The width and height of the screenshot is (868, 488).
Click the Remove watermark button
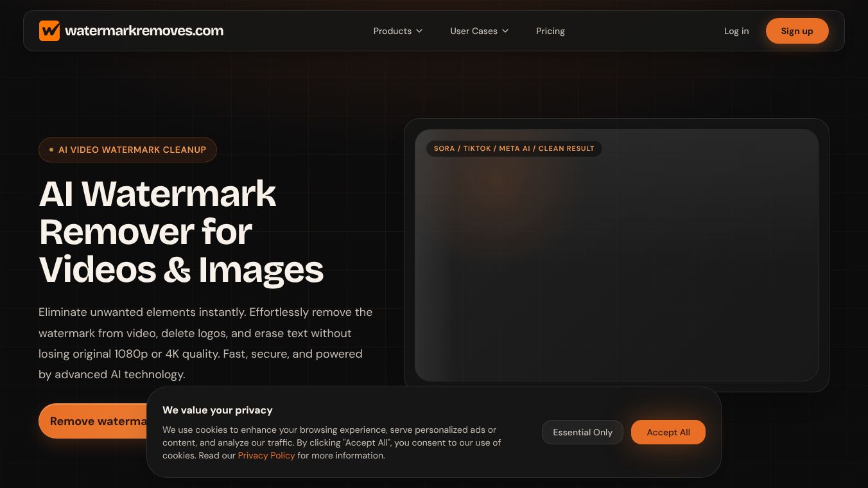[x=92, y=421]
